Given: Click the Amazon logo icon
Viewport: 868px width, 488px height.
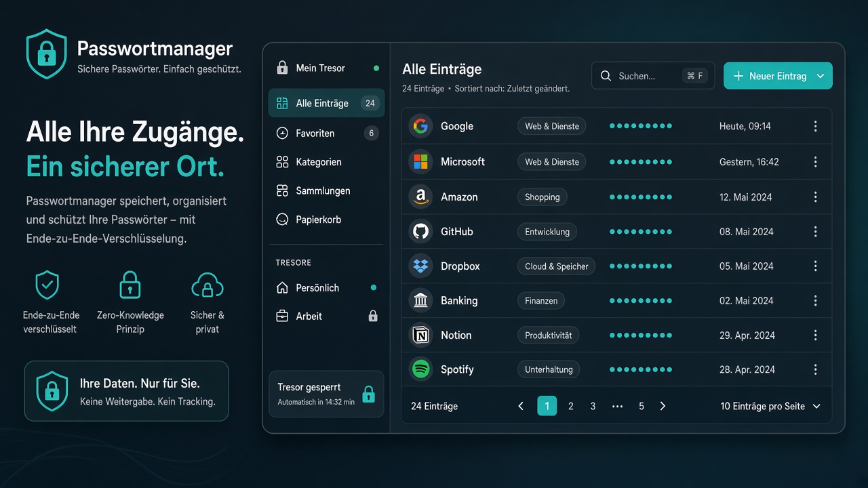Looking at the screenshot, I should coord(420,197).
